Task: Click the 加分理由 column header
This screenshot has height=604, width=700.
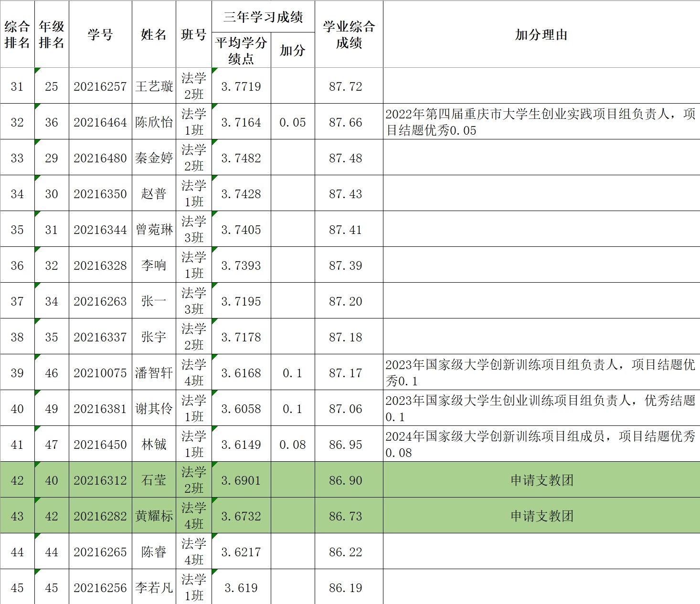Action: coord(541,34)
